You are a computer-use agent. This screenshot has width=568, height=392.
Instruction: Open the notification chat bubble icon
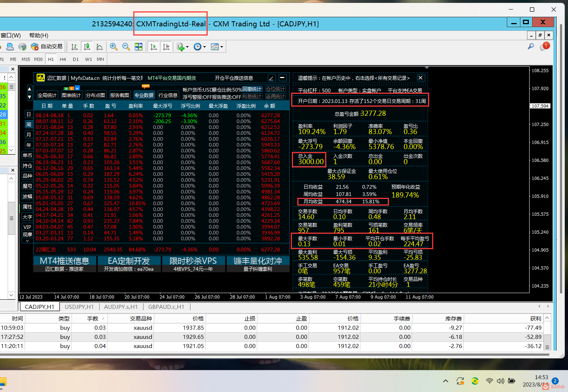(545, 46)
